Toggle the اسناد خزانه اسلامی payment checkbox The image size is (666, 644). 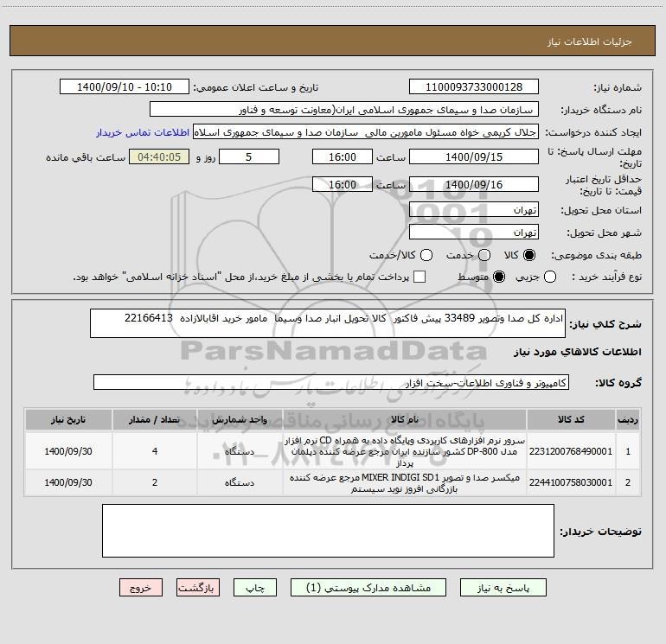tap(419, 277)
